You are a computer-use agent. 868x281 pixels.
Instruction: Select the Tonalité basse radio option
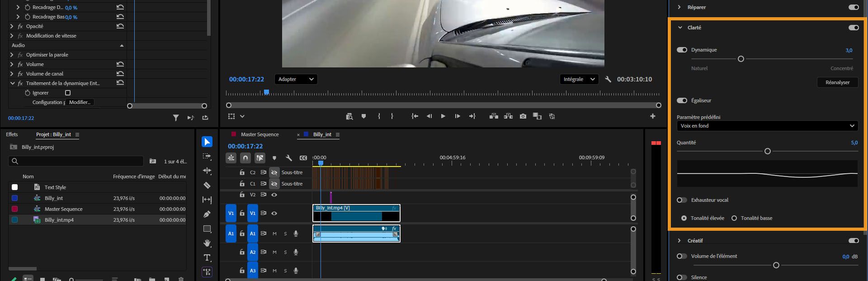tap(734, 218)
